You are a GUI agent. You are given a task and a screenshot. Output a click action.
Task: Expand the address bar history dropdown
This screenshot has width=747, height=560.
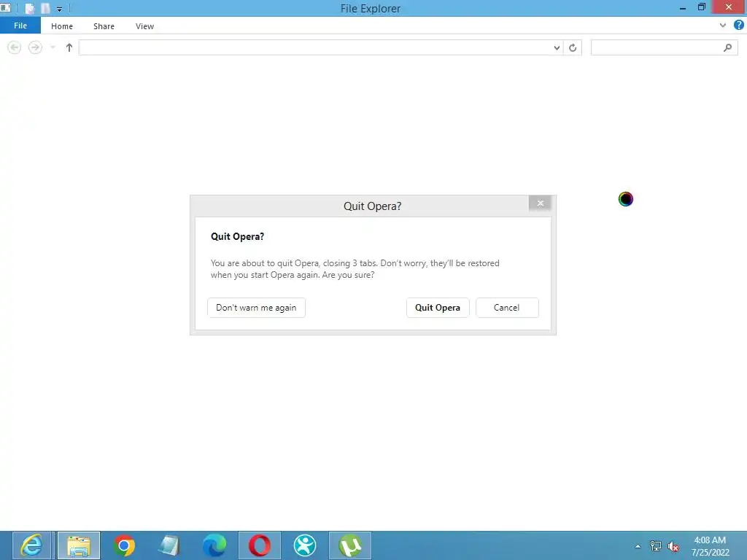click(x=557, y=47)
